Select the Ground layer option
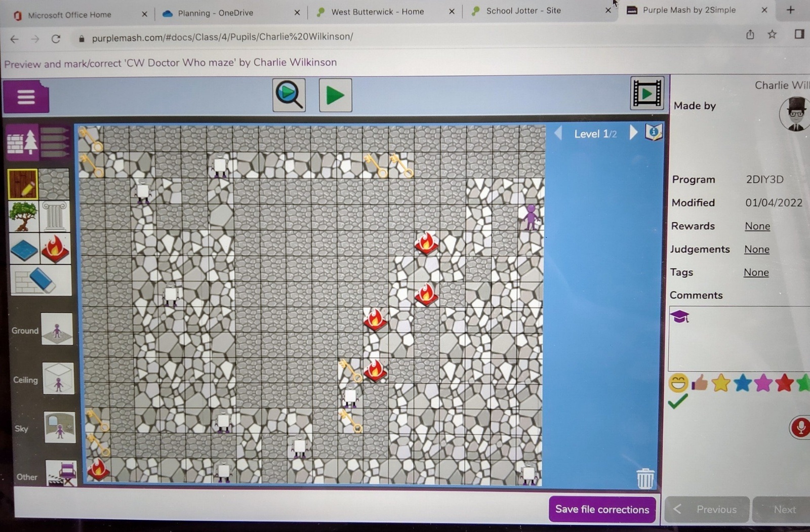The height and width of the screenshot is (532, 810). (57, 330)
